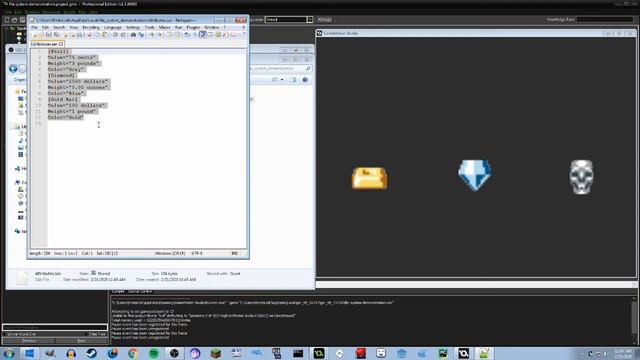Toggle the Explorer preview pane icon
Screen dimensions: 640x360
click(x=293, y=80)
